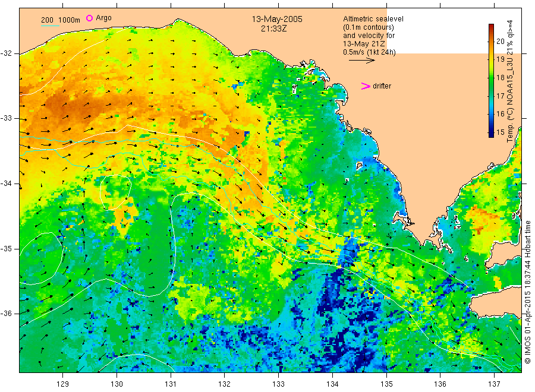
Task: Click the latitude label '-32'
Action: point(6,53)
